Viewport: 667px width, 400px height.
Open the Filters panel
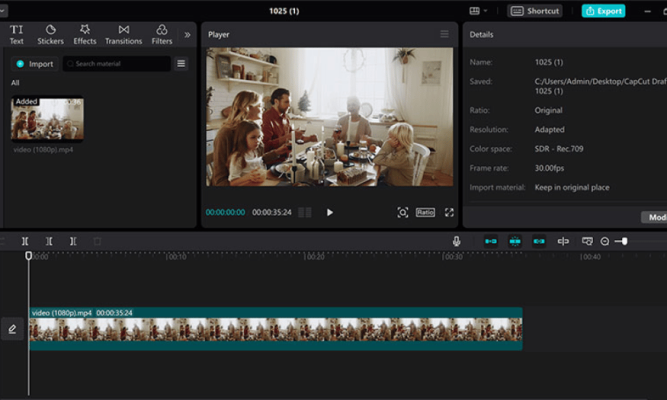(x=162, y=35)
